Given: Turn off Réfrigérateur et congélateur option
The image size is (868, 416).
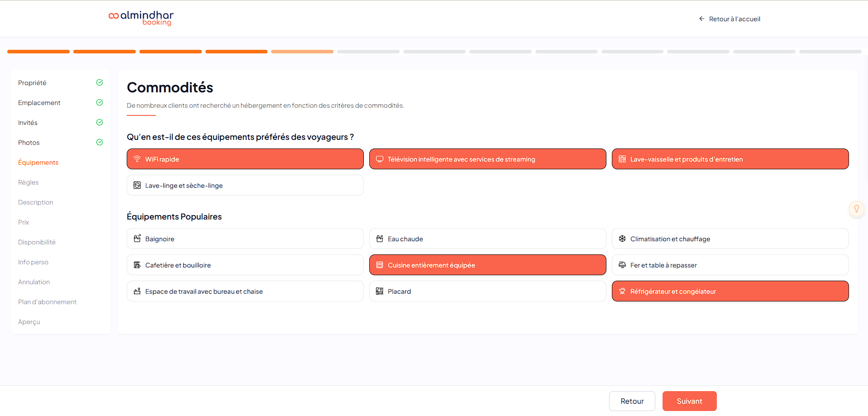Looking at the screenshot, I should pyautogui.click(x=730, y=291).
